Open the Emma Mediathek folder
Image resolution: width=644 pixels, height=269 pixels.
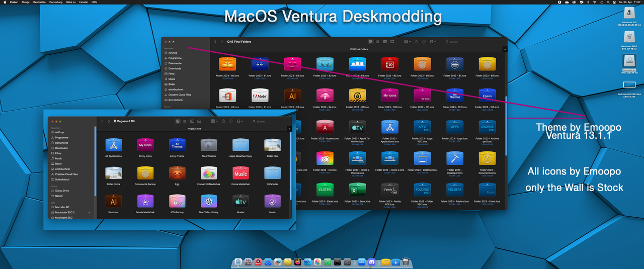coord(240,173)
